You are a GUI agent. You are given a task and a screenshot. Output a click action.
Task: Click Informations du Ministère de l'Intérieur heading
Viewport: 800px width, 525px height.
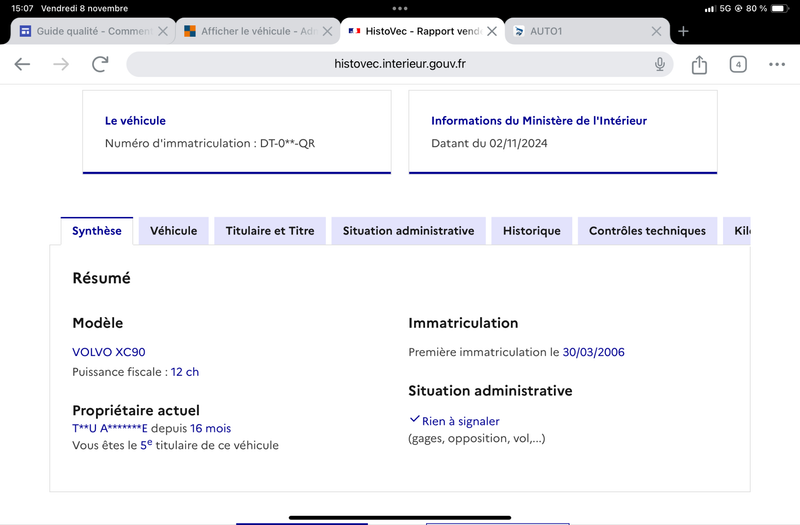[x=539, y=121]
